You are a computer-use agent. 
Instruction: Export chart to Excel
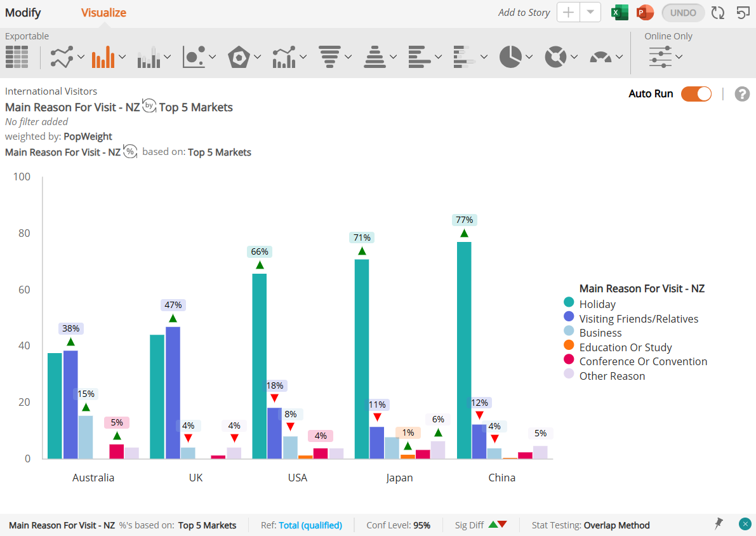pos(620,13)
